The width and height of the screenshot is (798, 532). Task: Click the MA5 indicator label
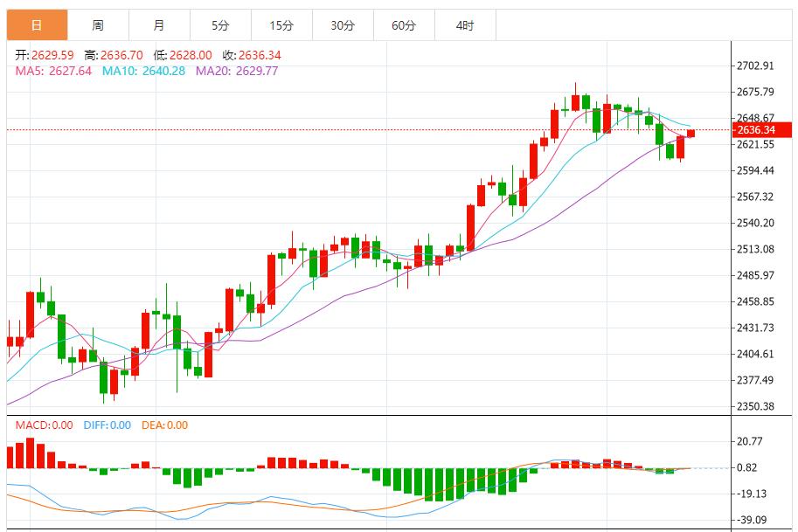tap(53, 71)
